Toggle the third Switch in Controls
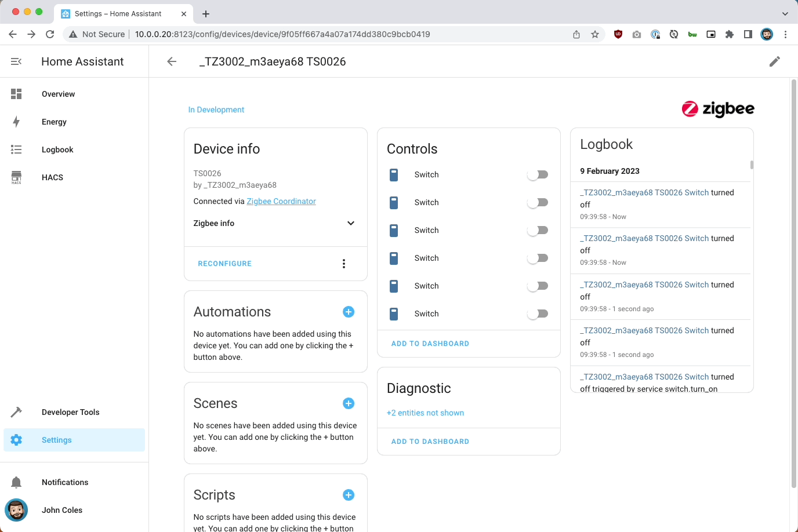 point(538,230)
